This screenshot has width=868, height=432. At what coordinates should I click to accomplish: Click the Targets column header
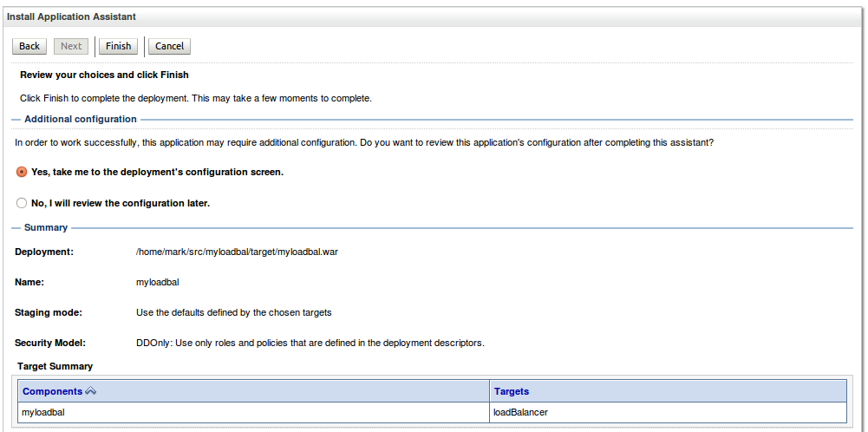(x=512, y=391)
